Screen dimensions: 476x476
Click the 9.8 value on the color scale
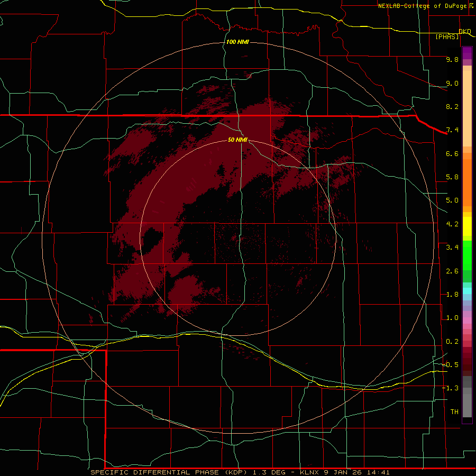(x=452, y=59)
